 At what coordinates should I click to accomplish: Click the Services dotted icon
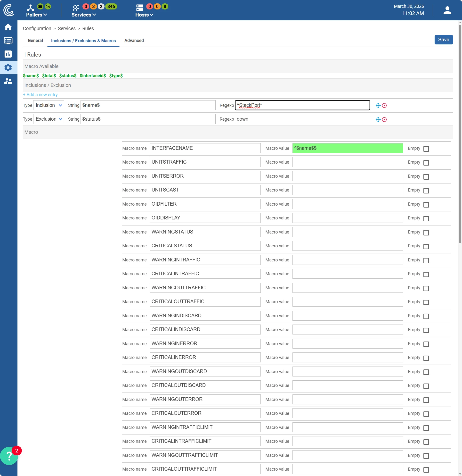click(x=76, y=8)
